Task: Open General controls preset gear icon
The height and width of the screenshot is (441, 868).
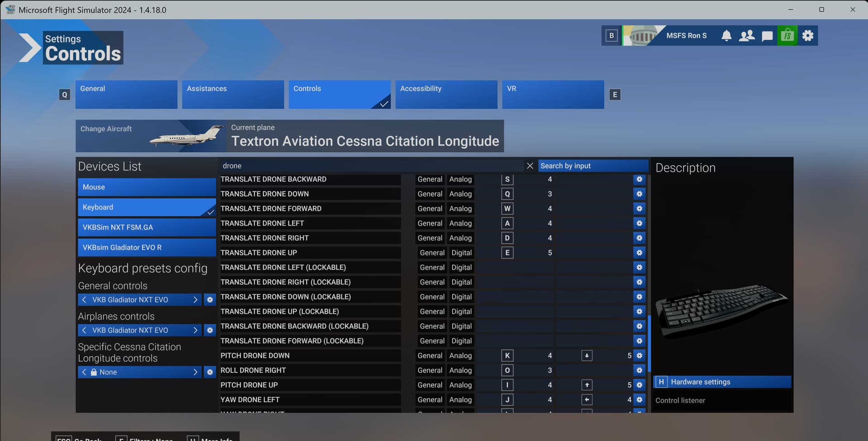Action: [x=210, y=300]
